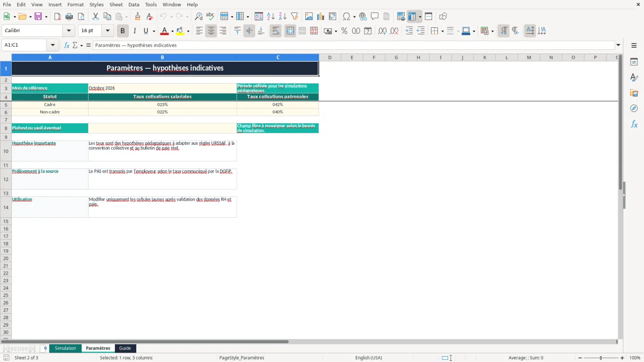Save the spreadsheet document
The width and height of the screenshot is (644, 362).
(x=38, y=17)
